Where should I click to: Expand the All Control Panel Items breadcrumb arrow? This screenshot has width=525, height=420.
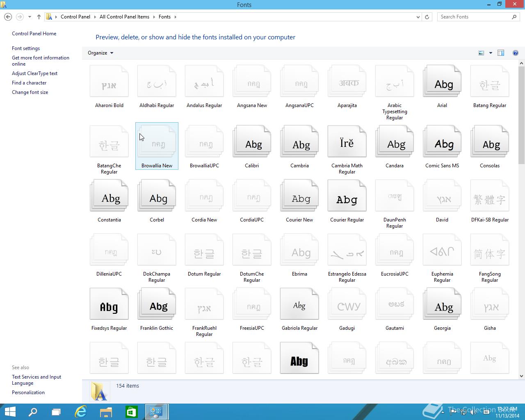(x=154, y=17)
